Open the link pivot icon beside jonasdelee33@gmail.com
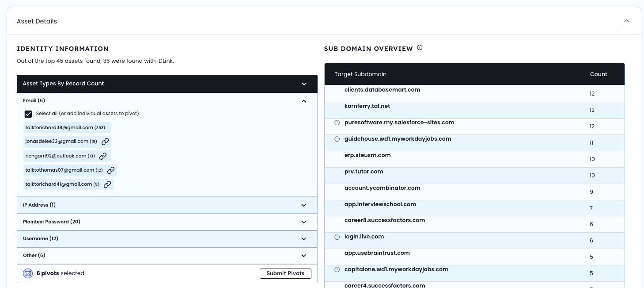Screen dimensions: 644x288 104,142
